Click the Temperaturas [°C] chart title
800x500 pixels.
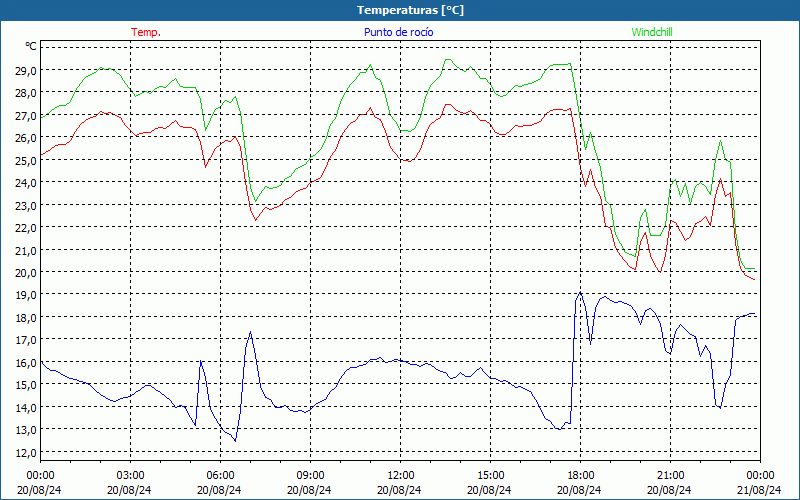[x=410, y=10]
